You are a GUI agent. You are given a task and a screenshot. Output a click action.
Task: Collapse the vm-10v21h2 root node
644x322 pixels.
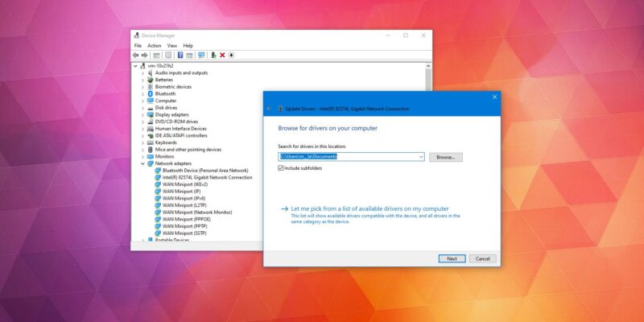(x=135, y=66)
